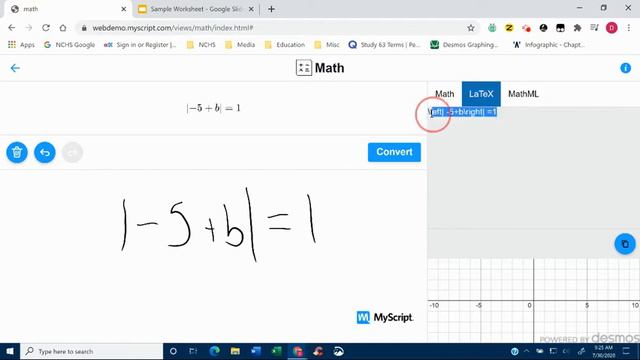Bookmark this page with the star

coord(471,28)
